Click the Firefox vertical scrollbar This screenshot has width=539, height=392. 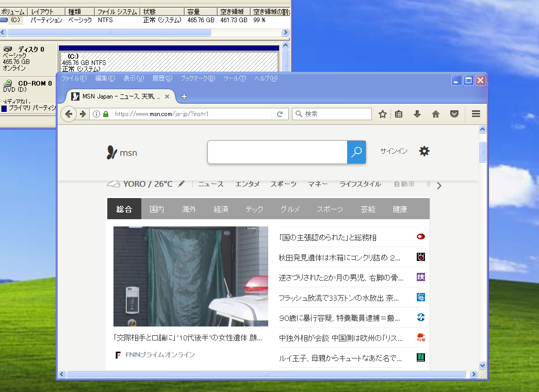[x=483, y=152]
